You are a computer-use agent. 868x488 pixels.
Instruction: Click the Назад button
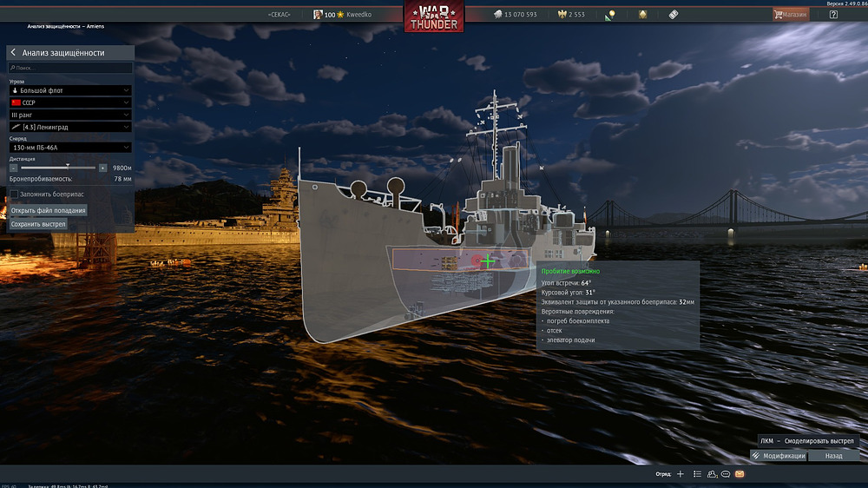click(833, 456)
